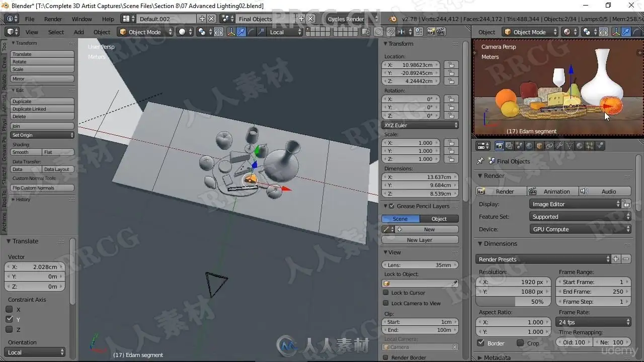Image resolution: width=644 pixels, height=362 pixels.
Task: Enable the Lock to Cursor checkbox
Action: (386, 293)
